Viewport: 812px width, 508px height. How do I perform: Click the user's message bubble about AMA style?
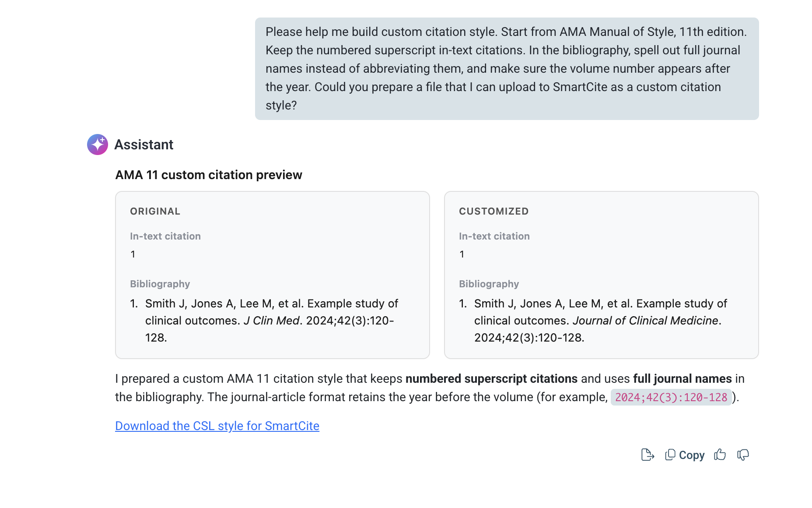[x=507, y=69]
